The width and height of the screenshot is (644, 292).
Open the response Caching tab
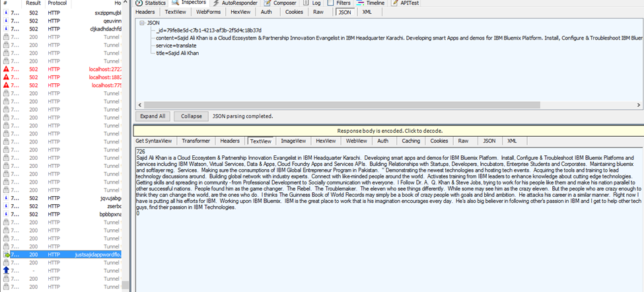[411, 141]
